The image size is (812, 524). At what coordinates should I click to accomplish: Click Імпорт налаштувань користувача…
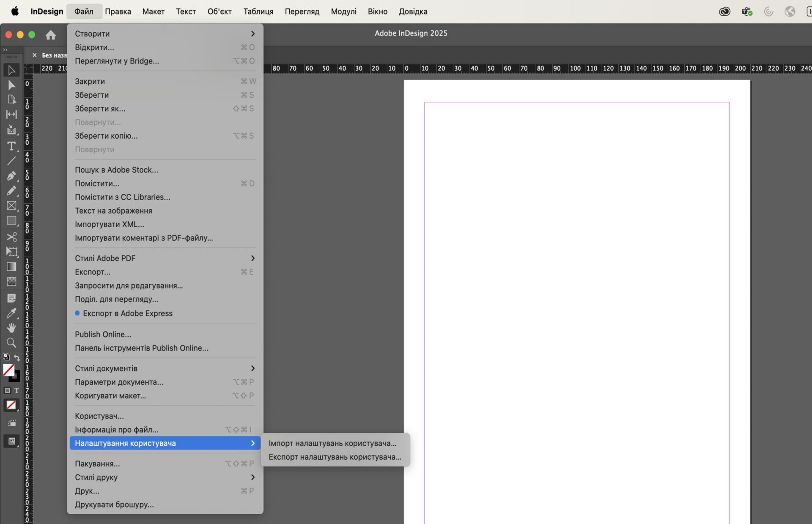pos(332,443)
